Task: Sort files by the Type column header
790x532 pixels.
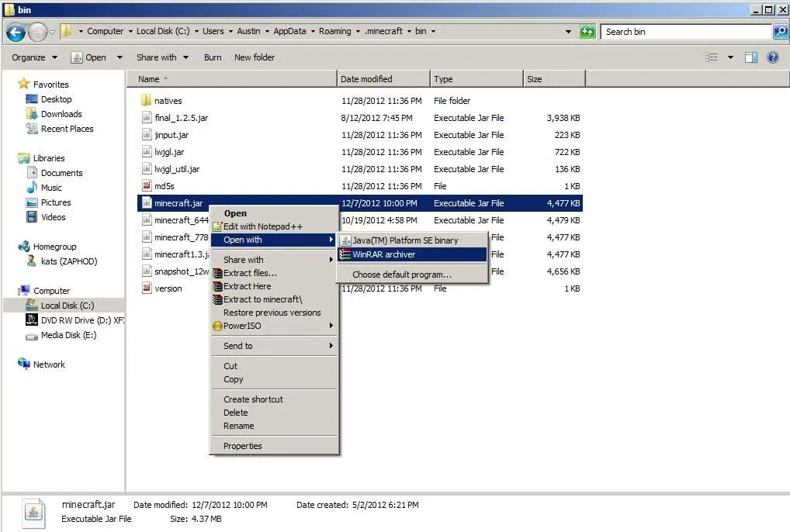Action: pyautogui.click(x=476, y=79)
